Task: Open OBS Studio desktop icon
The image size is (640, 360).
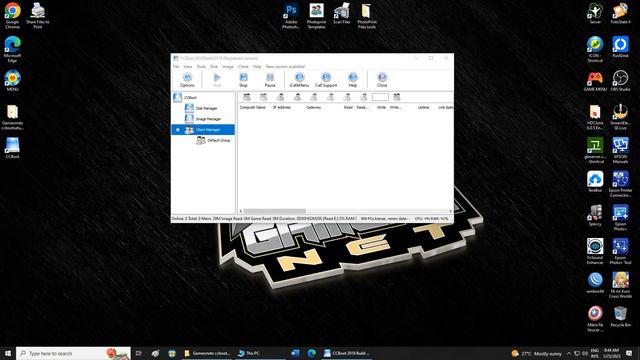Action: (x=620, y=80)
